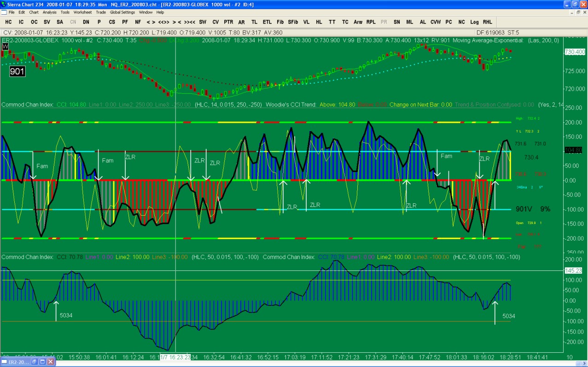This screenshot has width=588, height=367.
Task: Select the Fib retracement tool
Action: pyautogui.click(x=280, y=22)
